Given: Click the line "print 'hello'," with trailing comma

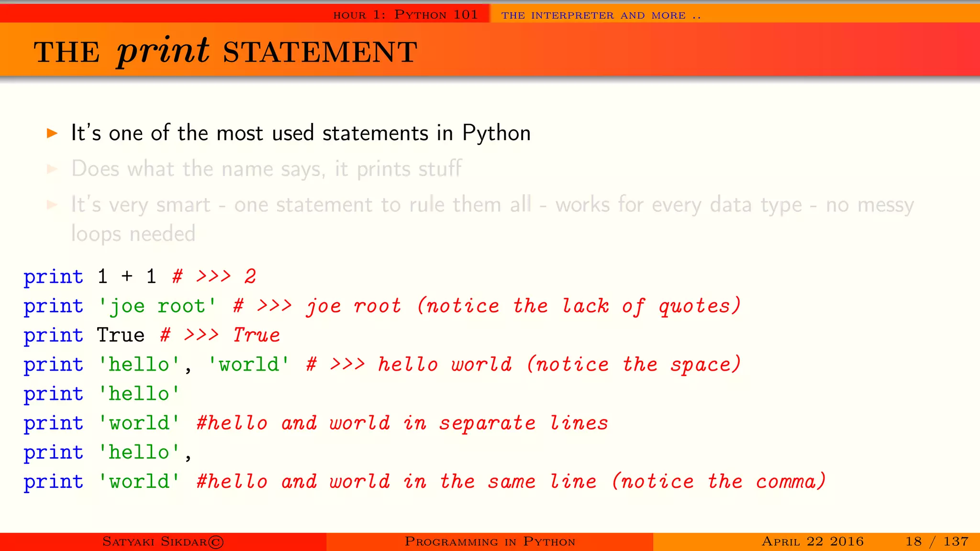Looking at the screenshot, I should point(108,452).
